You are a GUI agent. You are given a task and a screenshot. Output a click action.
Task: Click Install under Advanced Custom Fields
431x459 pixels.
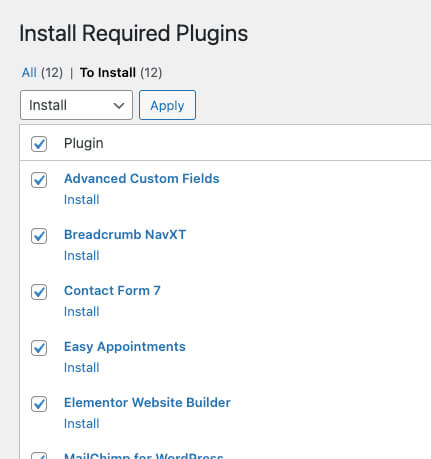pyautogui.click(x=82, y=200)
